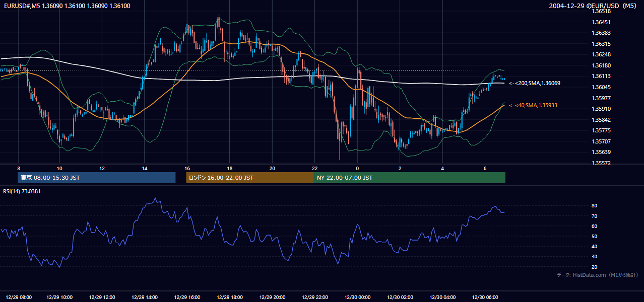Click price axis label 1.36045
The image size is (644, 302).
tap(602, 87)
